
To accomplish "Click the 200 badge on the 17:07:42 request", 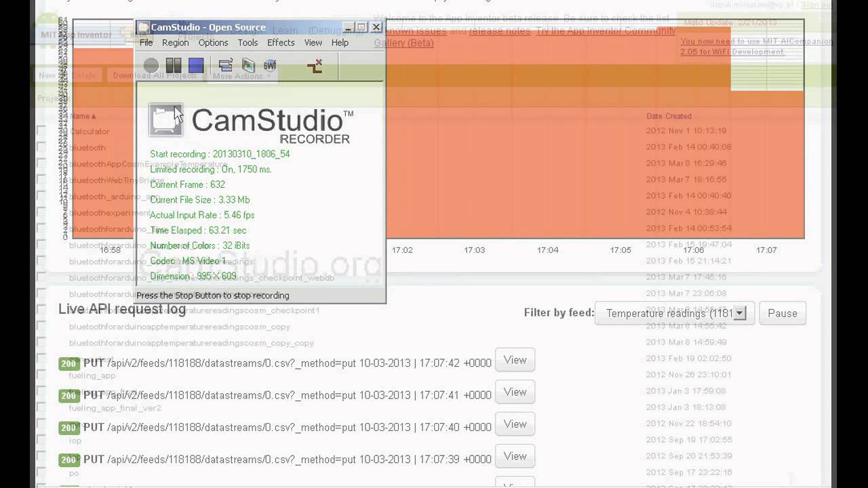I will coord(68,363).
